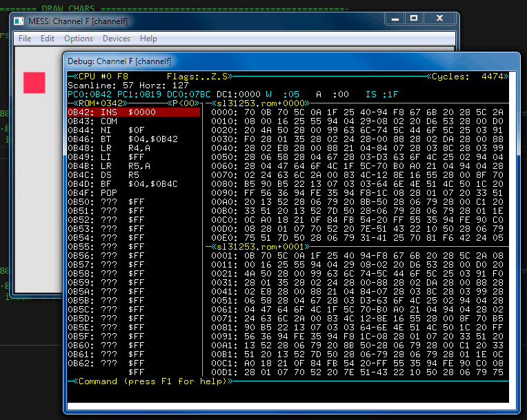Select disassembly line 0B44: NI $0F
The height and width of the screenshot is (420, 527).
(x=134, y=130)
